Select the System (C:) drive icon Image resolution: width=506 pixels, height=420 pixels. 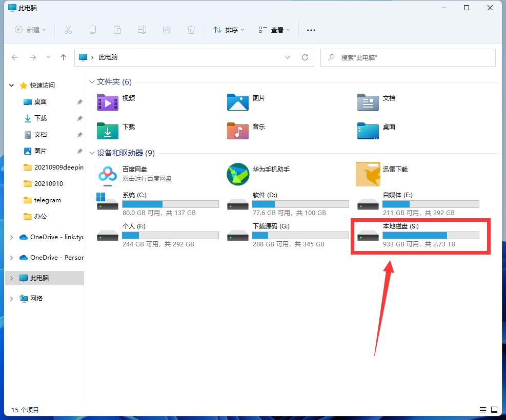point(108,201)
